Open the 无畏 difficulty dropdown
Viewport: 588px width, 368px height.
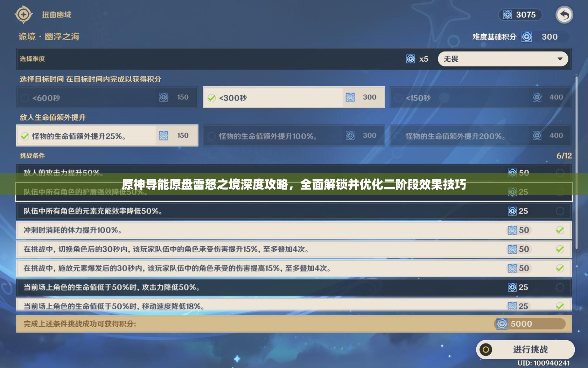coord(503,59)
